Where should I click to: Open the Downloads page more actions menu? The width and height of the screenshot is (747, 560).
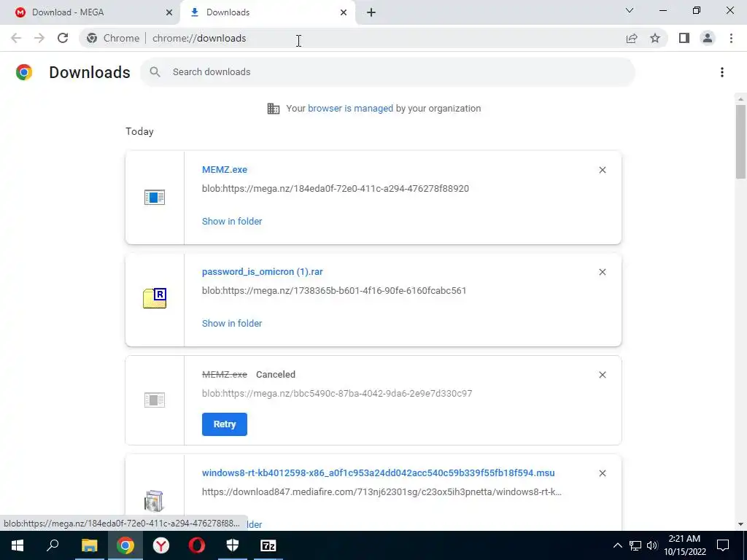point(721,72)
